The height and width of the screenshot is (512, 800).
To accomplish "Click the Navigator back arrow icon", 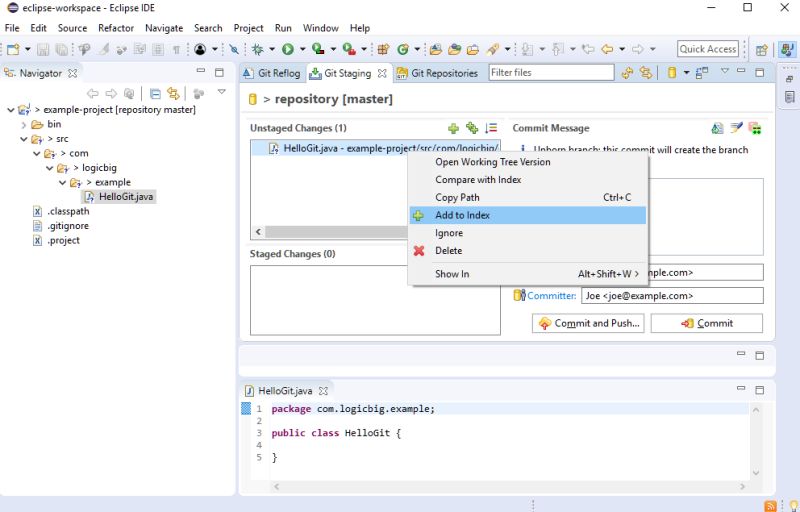I will coord(92,93).
